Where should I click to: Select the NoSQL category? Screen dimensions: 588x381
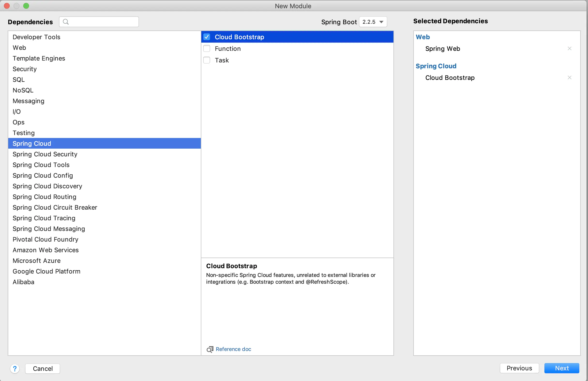coord(23,90)
